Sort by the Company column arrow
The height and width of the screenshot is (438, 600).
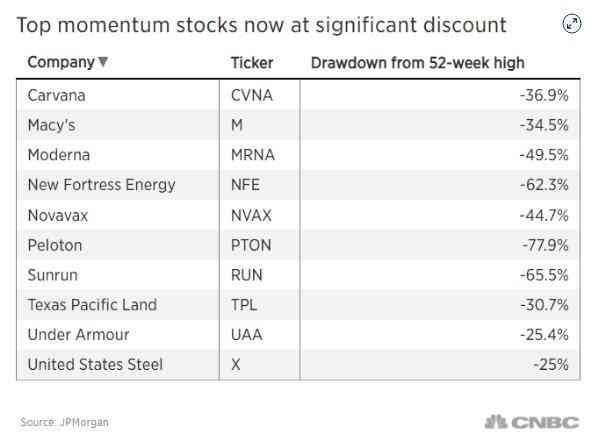(104, 63)
